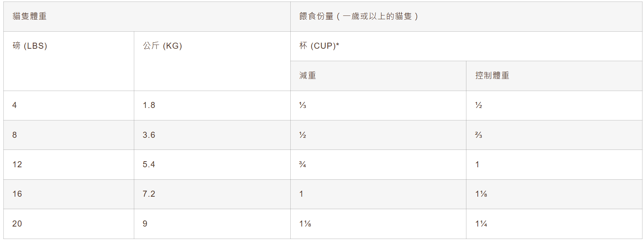This screenshot has width=644, height=242.
Task: Click the 貓隻體重 header cell
Action: tap(30, 16)
